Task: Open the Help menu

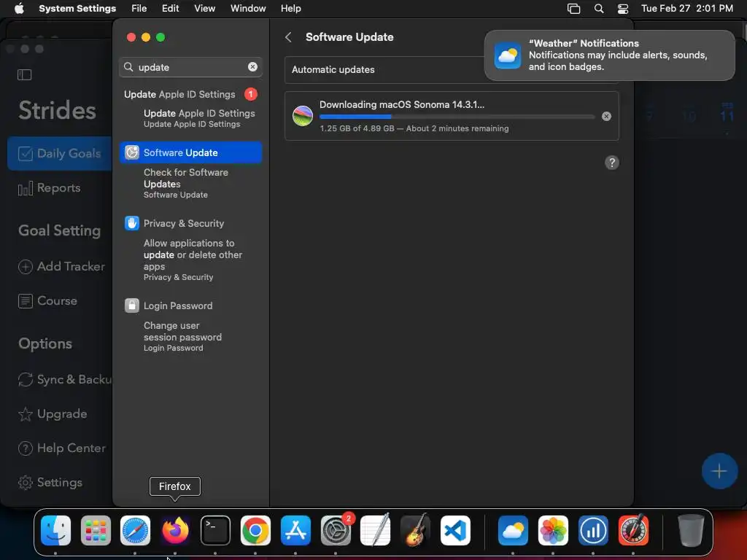Action: (290, 8)
